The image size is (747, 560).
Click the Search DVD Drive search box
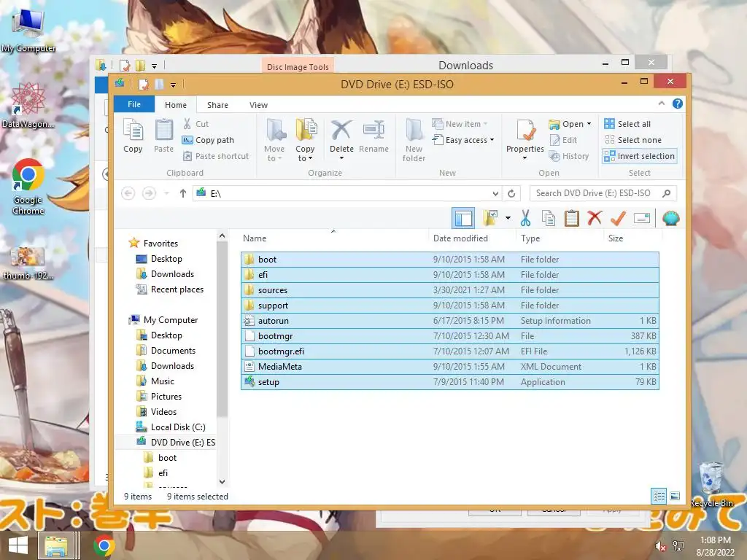[603, 193]
